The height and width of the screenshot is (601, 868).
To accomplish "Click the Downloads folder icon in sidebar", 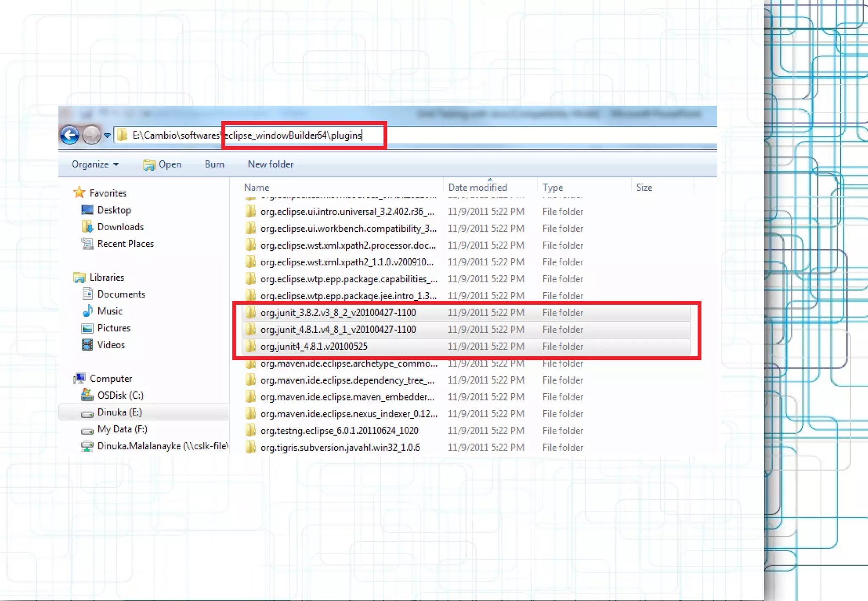I will pyautogui.click(x=87, y=227).
